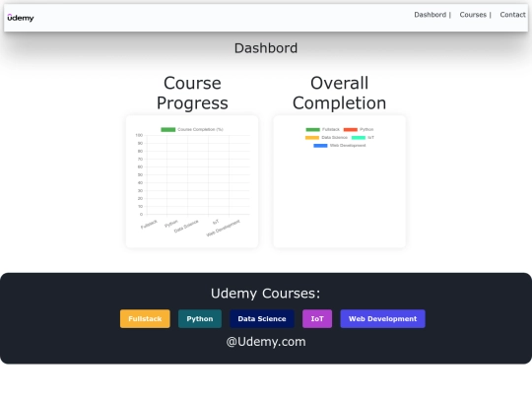Click the Udemy logo
This screenshot has width=532, height=399.
click(21, 18)
